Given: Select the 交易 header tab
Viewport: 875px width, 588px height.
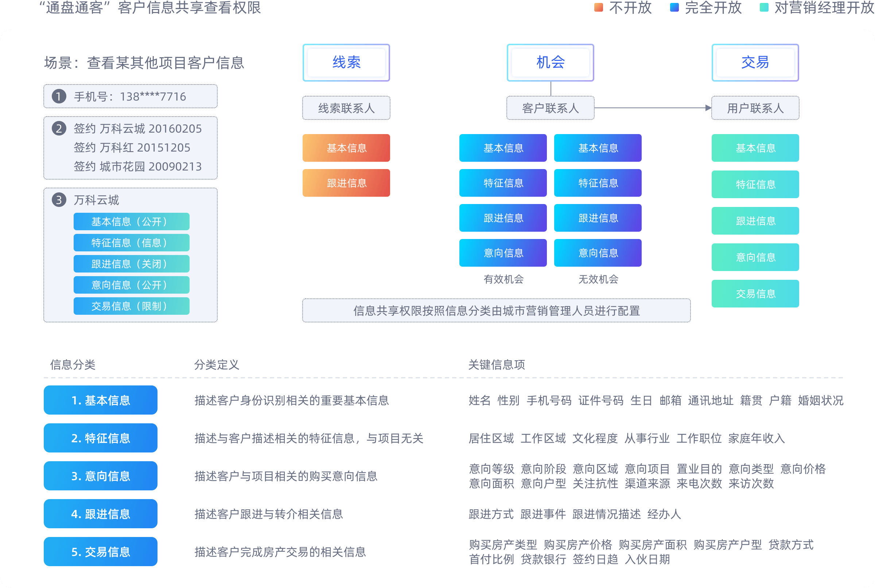Looking at the screenshot, I should pyautogui.click(x=755, y=63).
